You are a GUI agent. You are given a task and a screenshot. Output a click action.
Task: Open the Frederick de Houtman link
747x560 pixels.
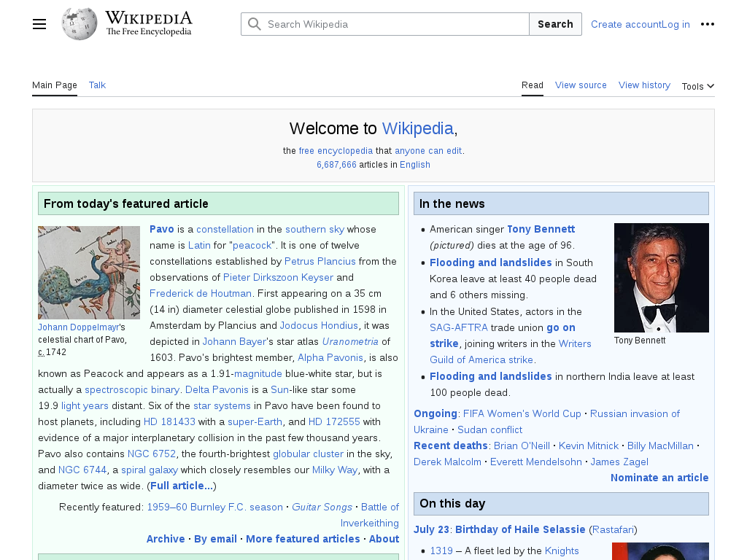coord(201,293)
